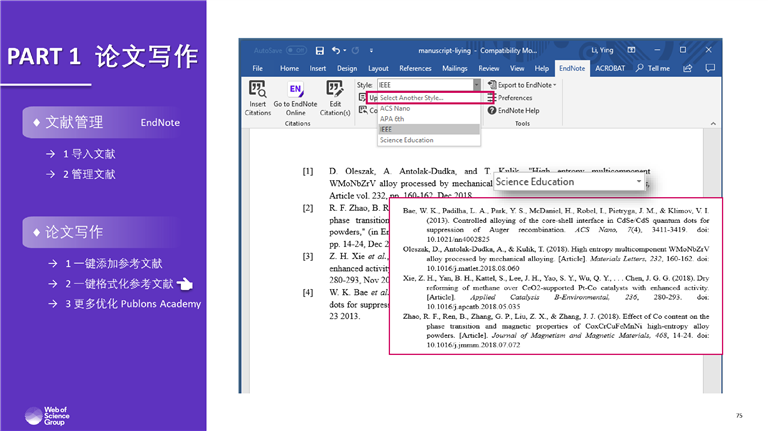This screenshot has width=768, height=431.
Task: Open the Layout tab
Action: (x=378, y=69)
